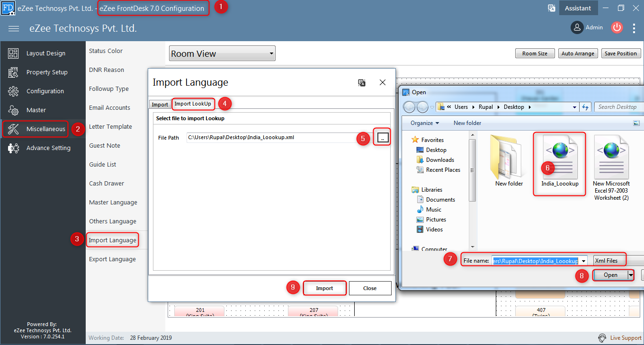Click the Open button in file dialog
644x345 pixels.
coord(610,275)
